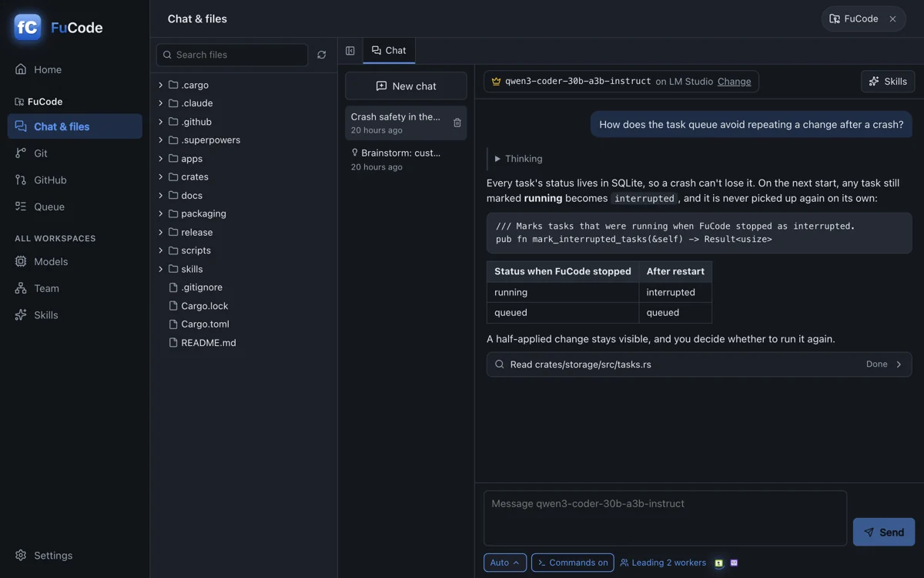Open the Auto mode dropdown
The height and width of the screenshot is (578, 924).
click(505, 563)
